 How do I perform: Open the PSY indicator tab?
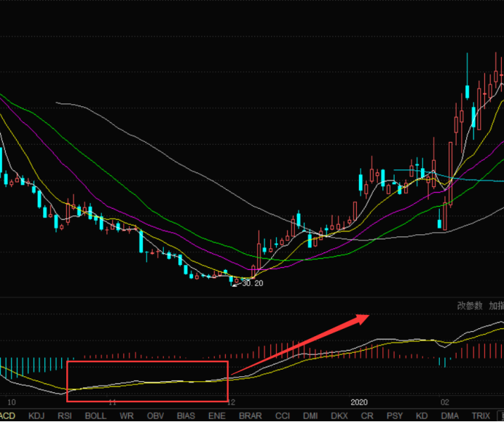point(394,415)
